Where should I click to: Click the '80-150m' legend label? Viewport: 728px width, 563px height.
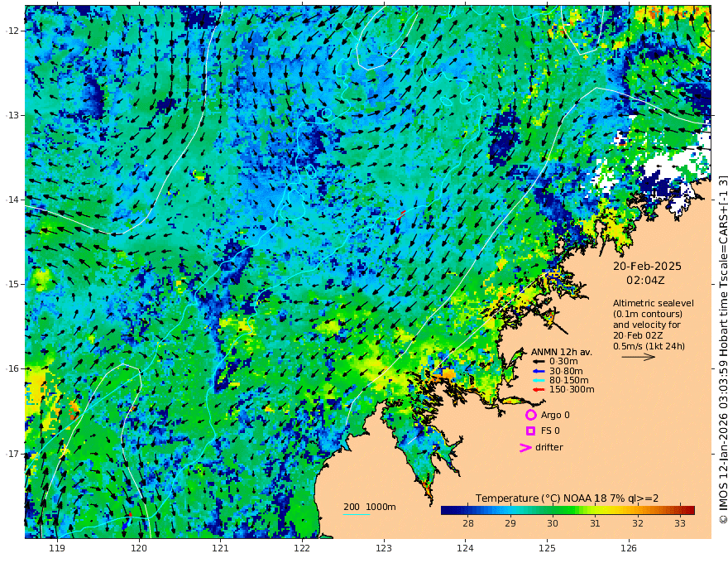pos(569,381)
